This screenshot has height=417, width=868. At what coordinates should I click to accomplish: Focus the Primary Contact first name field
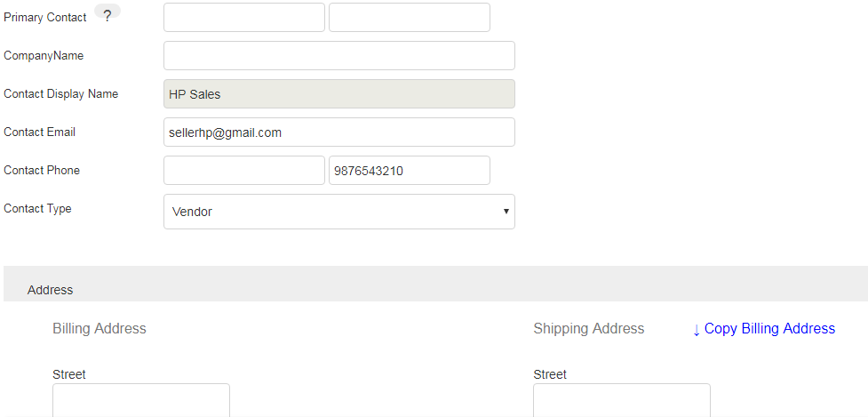[x=244, y=18]
